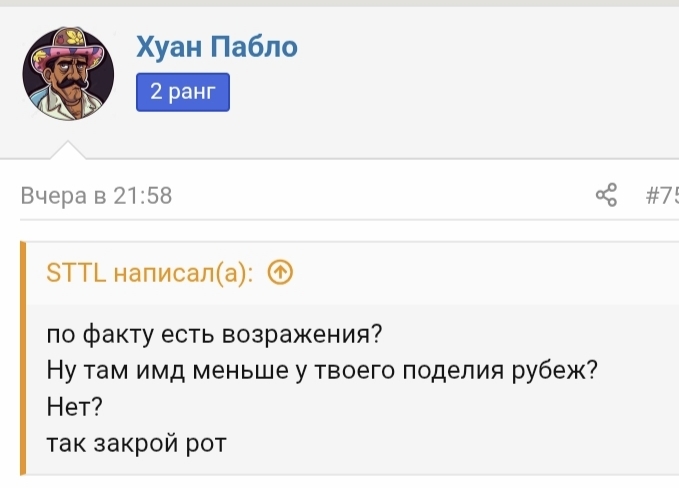Click quote line "по факту есть возражения?"
The height and width of the screenshot is (488, 679).
click(x=215, y=334)
